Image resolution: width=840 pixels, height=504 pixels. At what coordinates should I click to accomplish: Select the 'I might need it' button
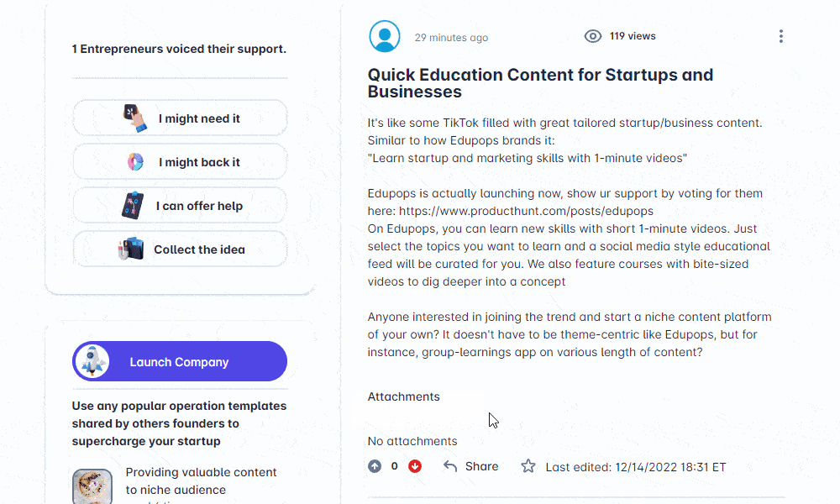(x=180, y=118)
